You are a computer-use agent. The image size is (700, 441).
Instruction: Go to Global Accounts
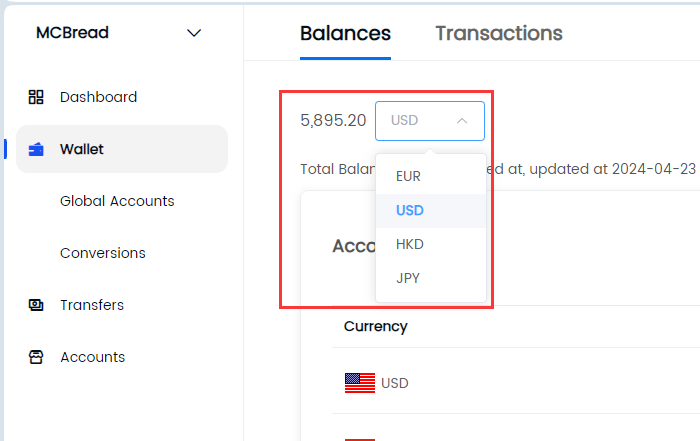[x=117, y=201]
